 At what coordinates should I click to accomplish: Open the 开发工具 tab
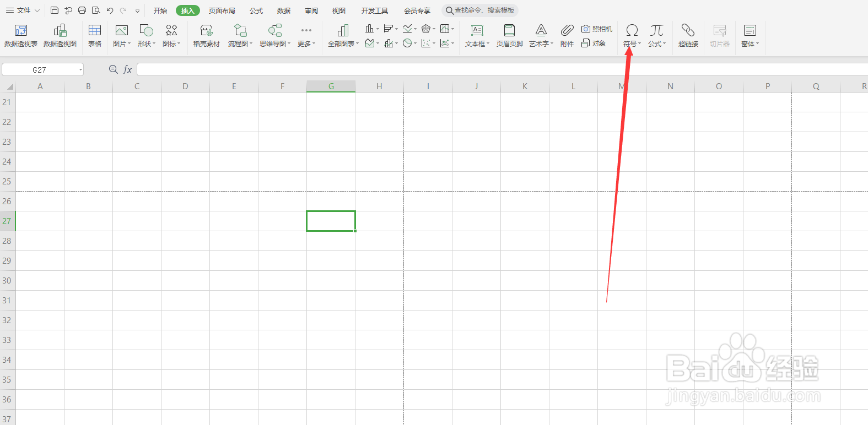[375, 10]
